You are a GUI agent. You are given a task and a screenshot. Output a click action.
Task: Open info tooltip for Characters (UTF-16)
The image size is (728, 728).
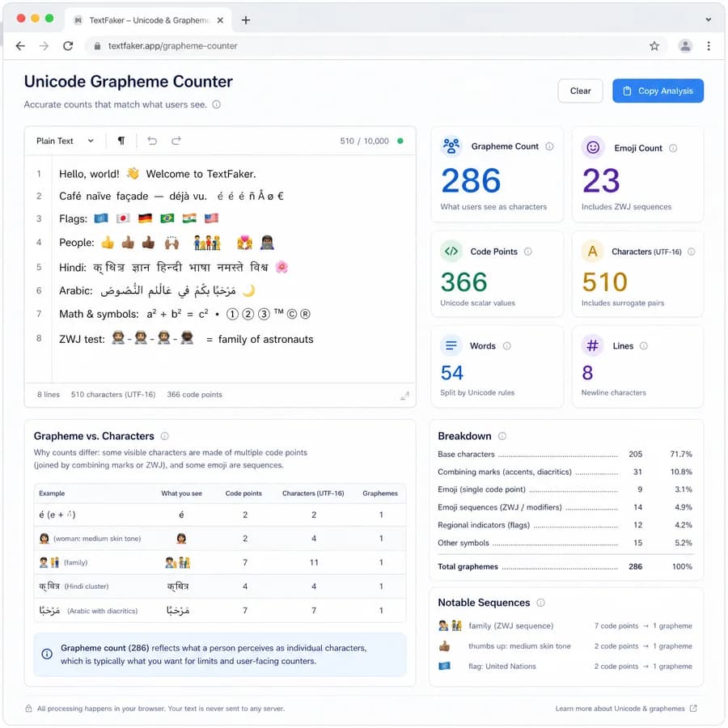692,252
